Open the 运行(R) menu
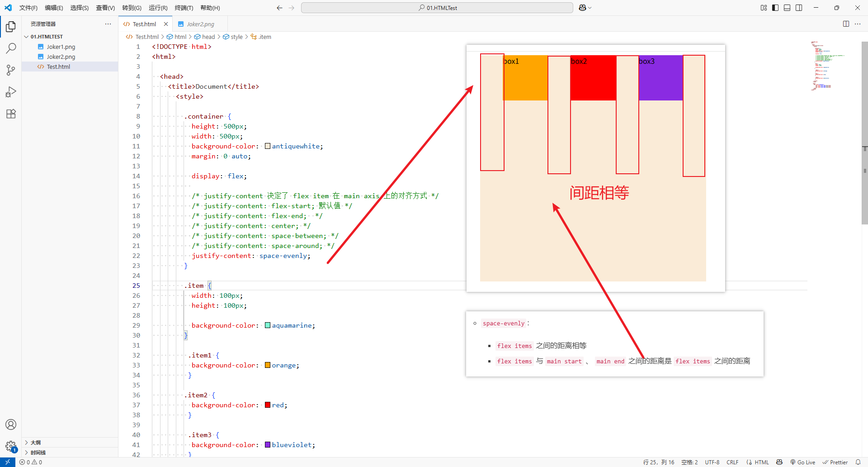This screenshot has height=467, width=868. [x=158, y=8]
